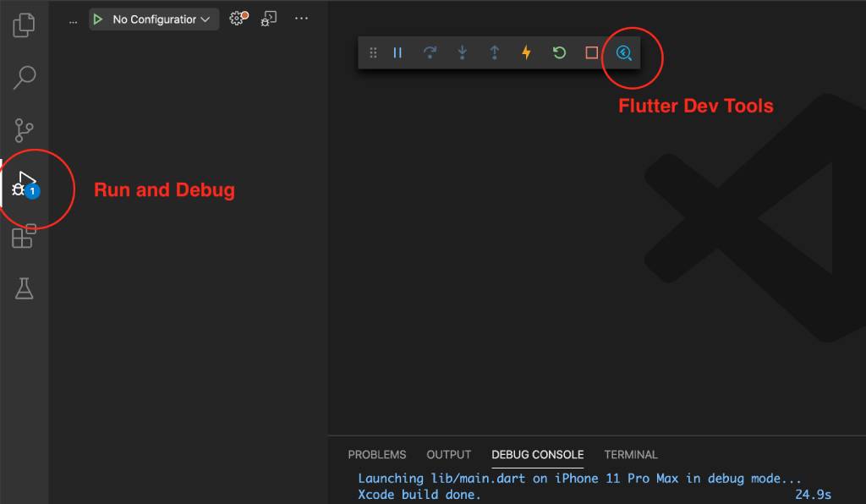This screenshot has width=866, height=504.
Task: Pause the debug session
Action: [397, 53]
